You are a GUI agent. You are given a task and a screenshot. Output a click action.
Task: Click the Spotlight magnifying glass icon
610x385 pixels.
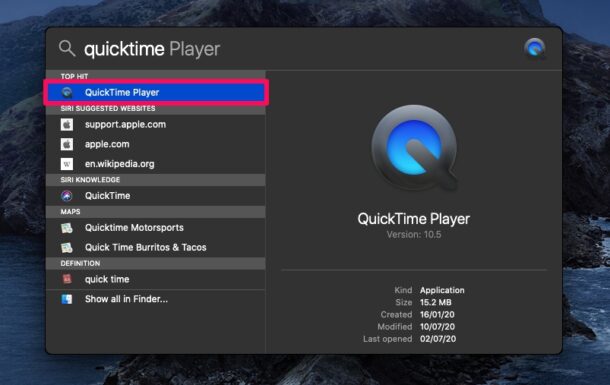click(67, 49)
